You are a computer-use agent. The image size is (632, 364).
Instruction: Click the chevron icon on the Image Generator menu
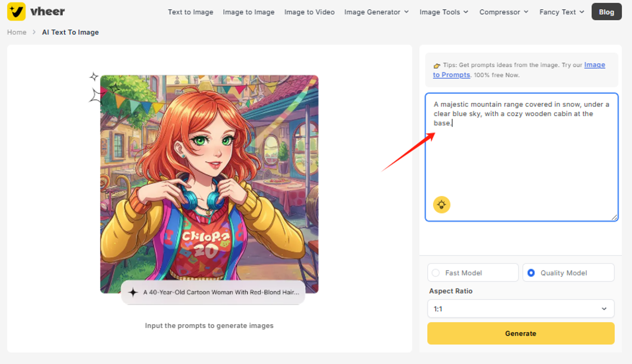point(405,12)
